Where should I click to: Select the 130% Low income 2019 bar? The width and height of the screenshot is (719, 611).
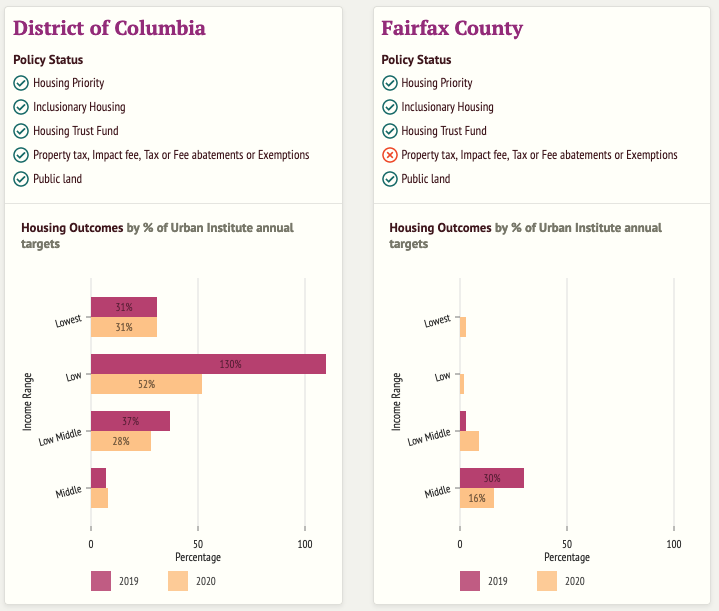[208, 364]
